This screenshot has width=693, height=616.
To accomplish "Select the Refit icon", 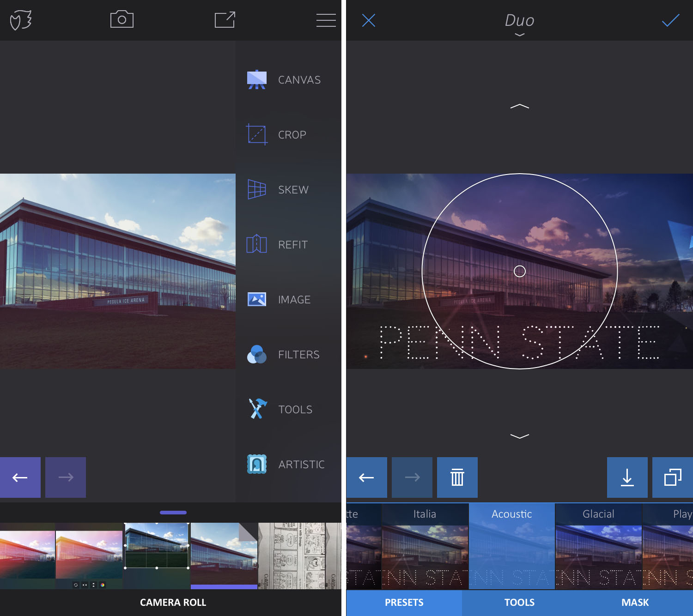I will pos(257,244).
